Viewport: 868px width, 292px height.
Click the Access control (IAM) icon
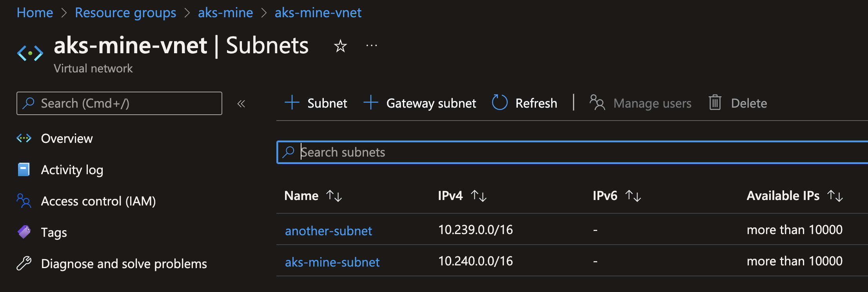coord(24,201)
